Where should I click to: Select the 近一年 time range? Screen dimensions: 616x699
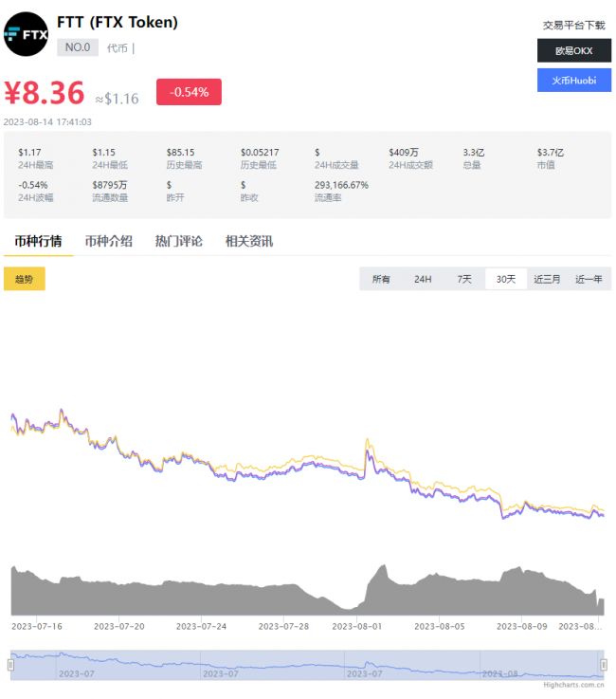point(589,279)
